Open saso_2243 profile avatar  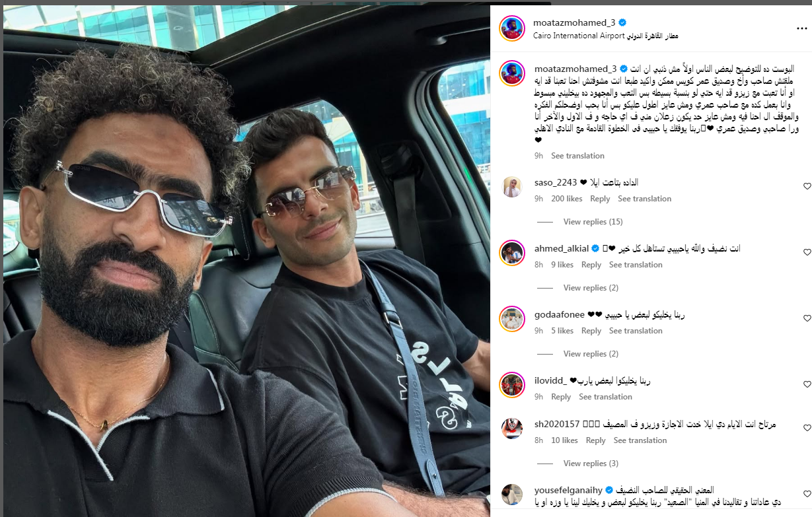pos(511,187)
